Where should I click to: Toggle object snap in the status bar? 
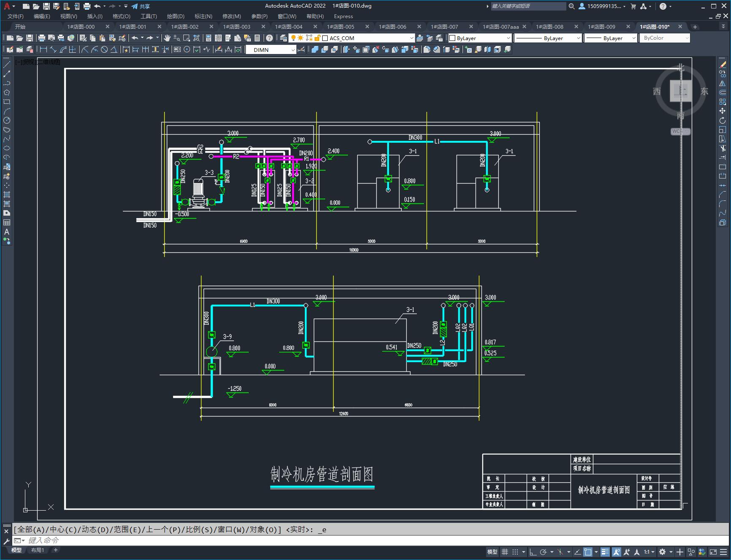588,552
